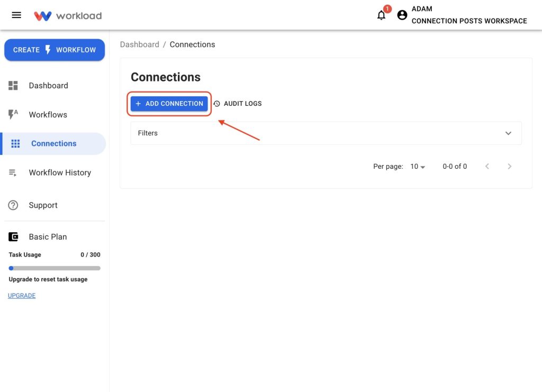The width and height of the screenshot is (542, 392).
Task: Click Connection Posts Workspace name
Action: point(469,21)
